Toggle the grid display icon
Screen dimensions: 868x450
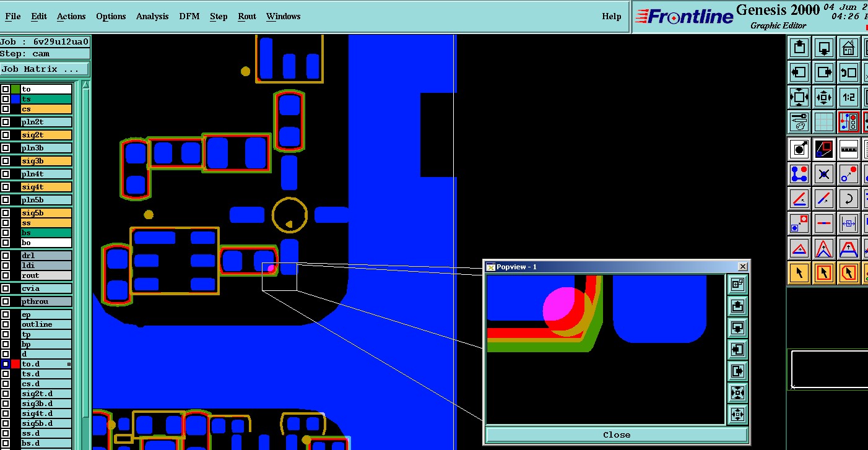pyautogui.click(x=824, y=122)
